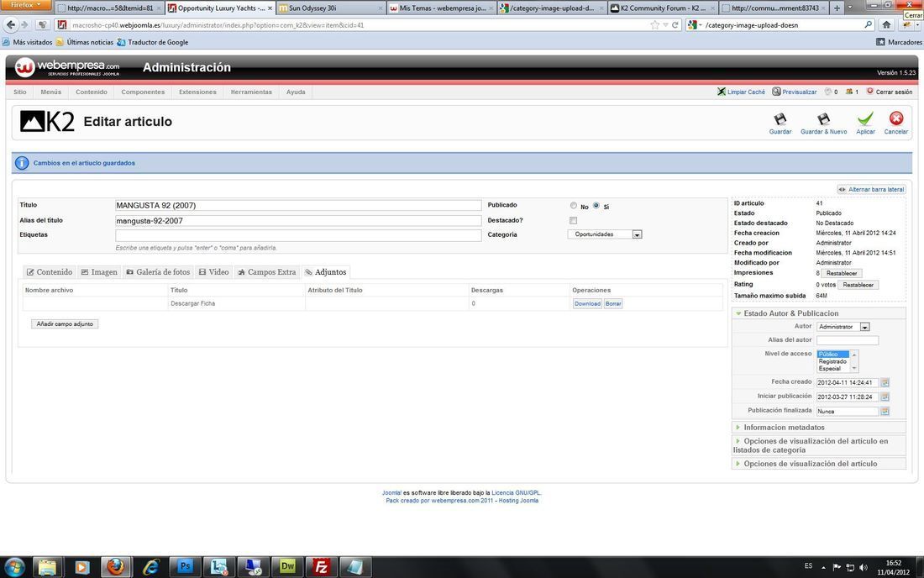Click the bookmark star in address bar
924x578 pixels.
[x=654, y=24]
